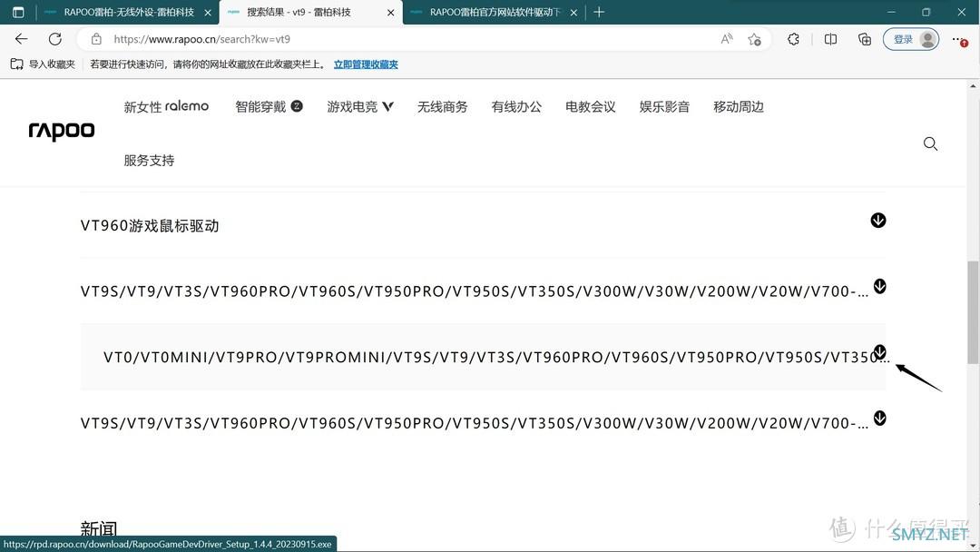This screenshot has height=552, width=980.
Task: Open 移动周边 navigation item
Action: pyautogui.click(x=739, y=107)
